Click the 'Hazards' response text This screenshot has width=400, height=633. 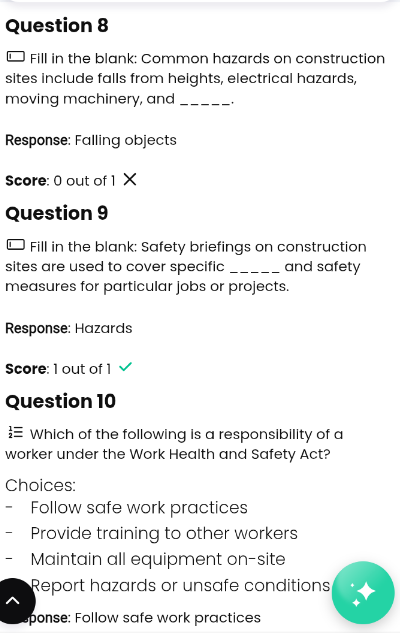(x=104, y=328)
